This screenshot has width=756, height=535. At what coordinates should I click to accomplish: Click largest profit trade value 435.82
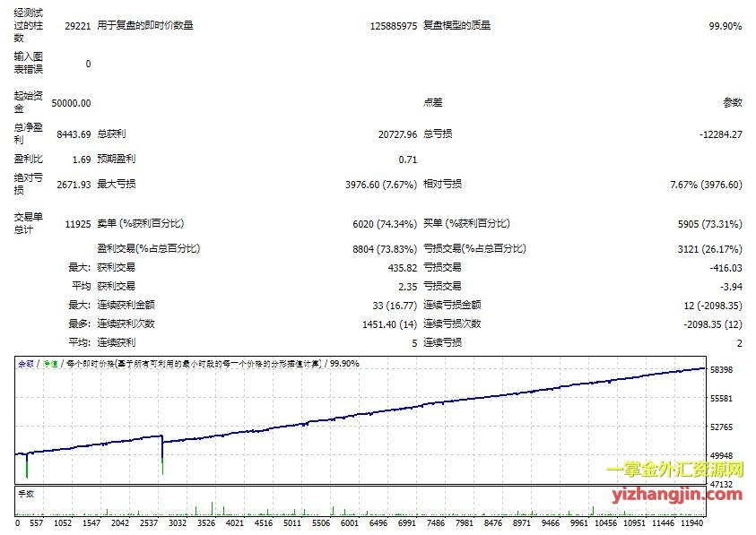tap(403, 268)
